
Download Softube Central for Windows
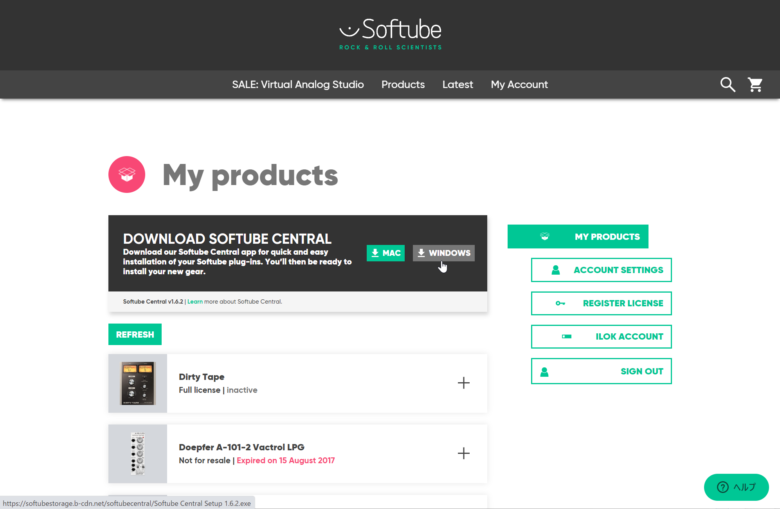(x=444, y=253)
